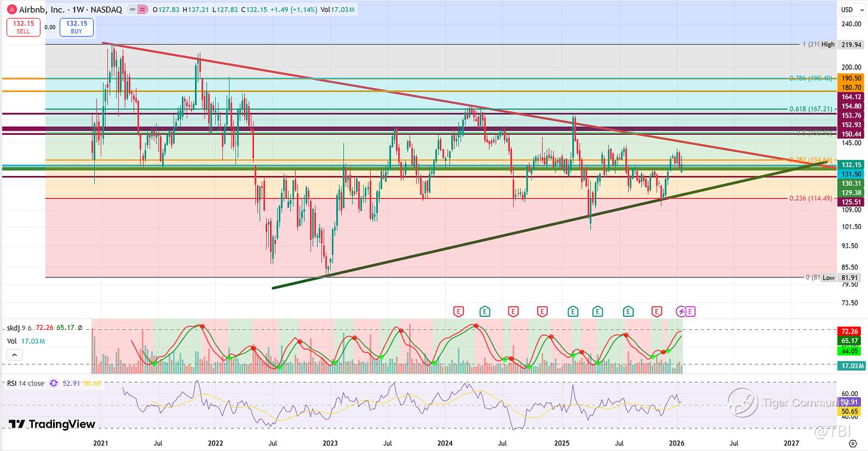Click the purple upcoming earnings E marker
Screen dimensions: 868x451
[690, 311]
